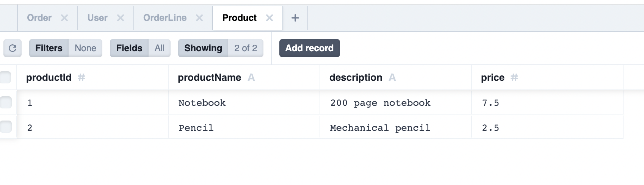
Task: Switch to the OrderLine tab
Action: click(x=165, y=18)
